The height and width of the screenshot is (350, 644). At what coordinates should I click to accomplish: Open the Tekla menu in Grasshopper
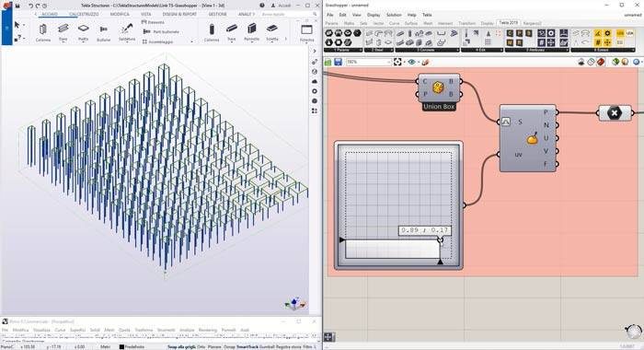pyautogui.click(x=427, y=15)
